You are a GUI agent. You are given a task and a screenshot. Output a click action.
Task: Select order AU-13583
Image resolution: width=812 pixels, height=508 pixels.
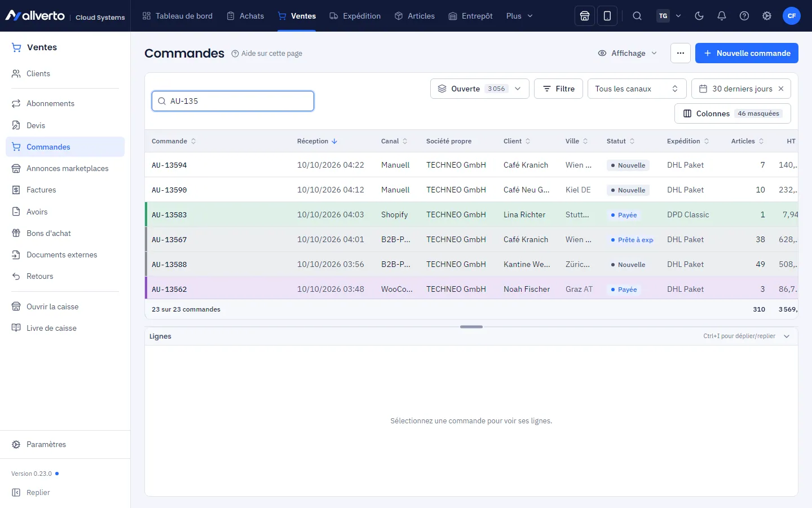point(471,214)
